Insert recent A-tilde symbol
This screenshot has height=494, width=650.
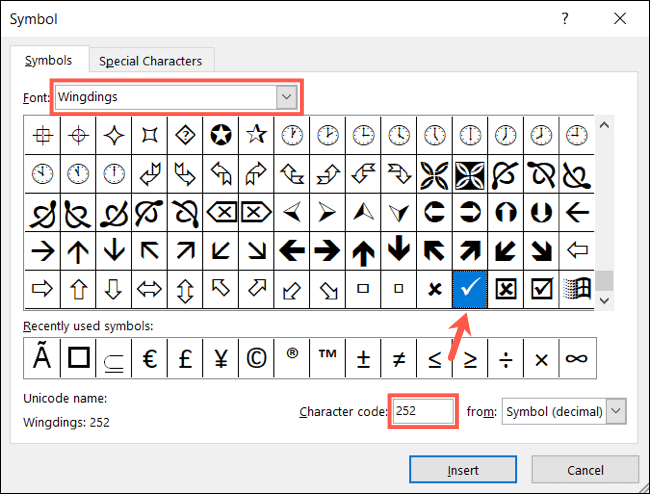[42, 358]
